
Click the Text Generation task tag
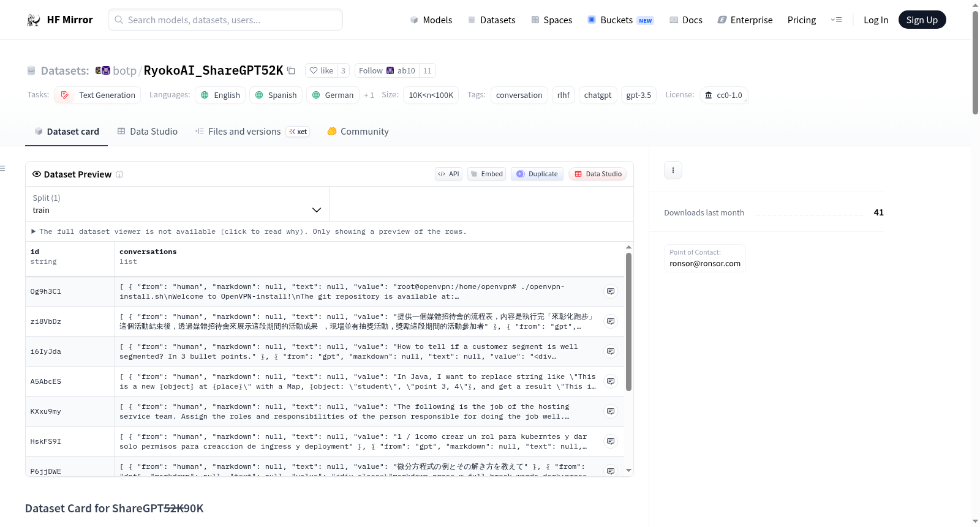click(x=97, y=95)
